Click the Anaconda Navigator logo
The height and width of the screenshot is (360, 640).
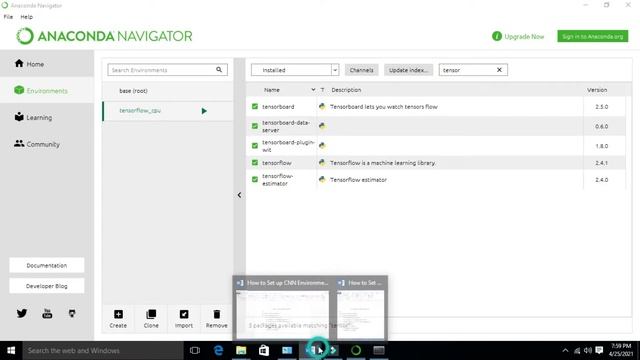tap(104, 36)
